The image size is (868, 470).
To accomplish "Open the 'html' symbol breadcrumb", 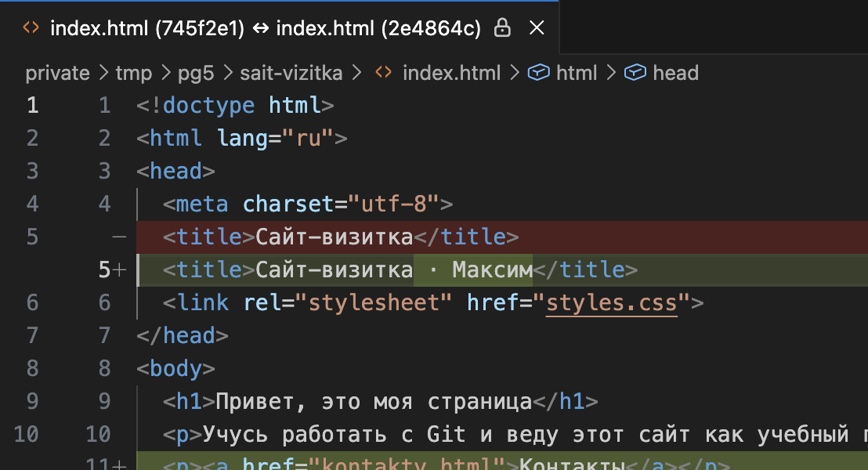I will coord(577,73).
